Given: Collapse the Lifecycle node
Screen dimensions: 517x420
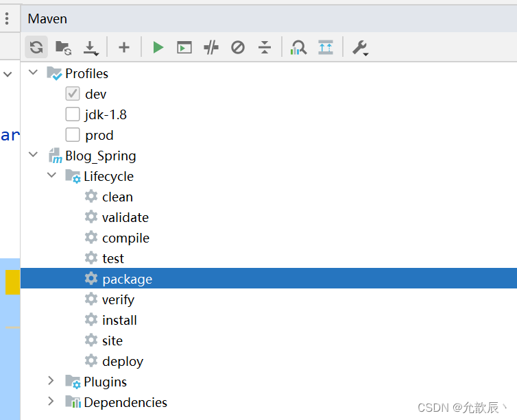Looking at the screenshot, I should coord(51,175).
